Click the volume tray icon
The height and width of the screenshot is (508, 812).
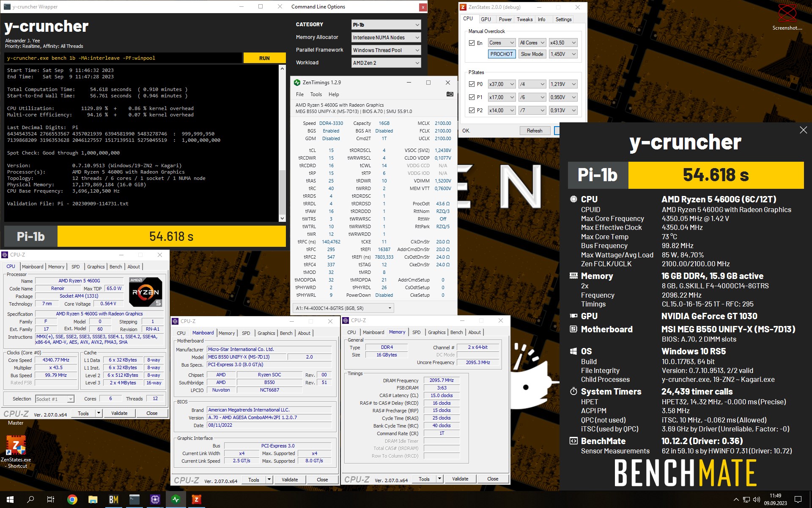coord(757,500)
